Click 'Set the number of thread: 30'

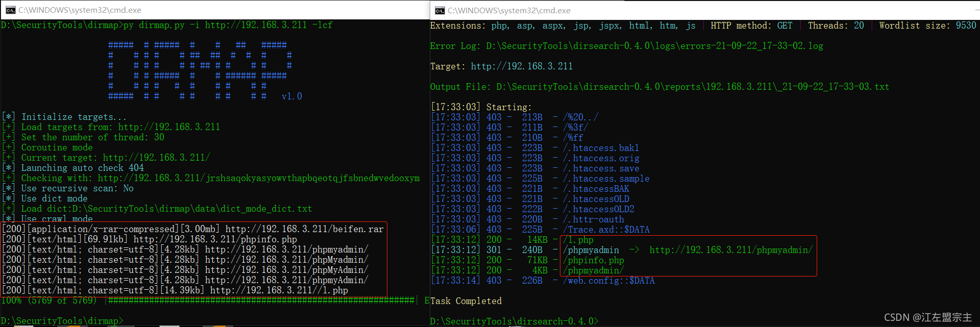pos(83,137)
